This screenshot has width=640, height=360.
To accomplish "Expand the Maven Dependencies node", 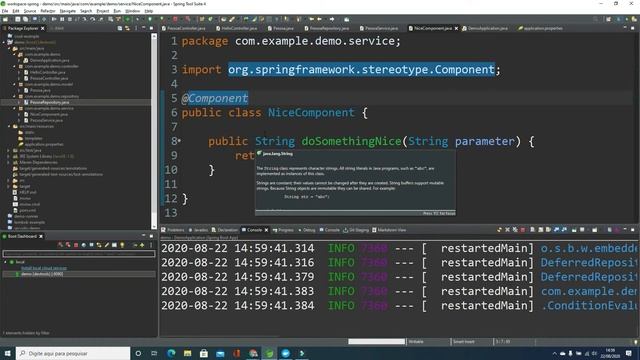I will point(9,162).
